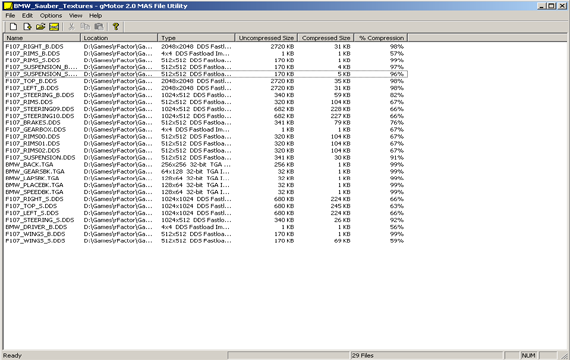
Task: Click the yellow question mark Help icon
Action: (x=116, y=27)
